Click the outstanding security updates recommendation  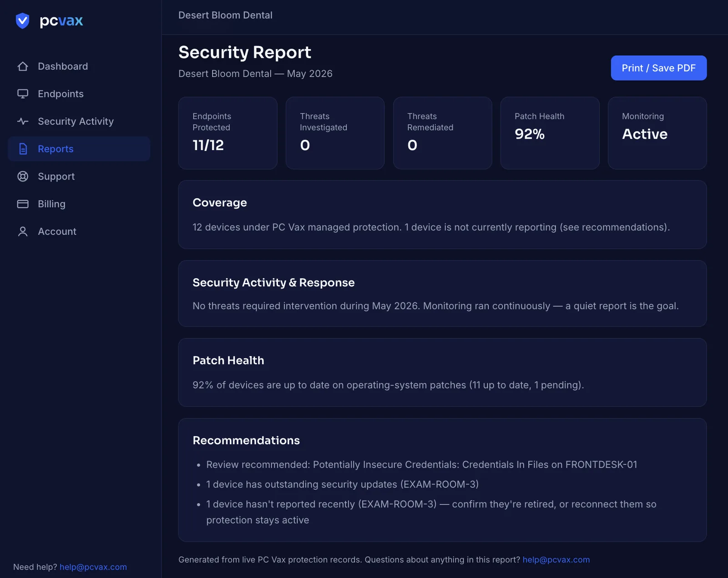(x=342, y=484)
